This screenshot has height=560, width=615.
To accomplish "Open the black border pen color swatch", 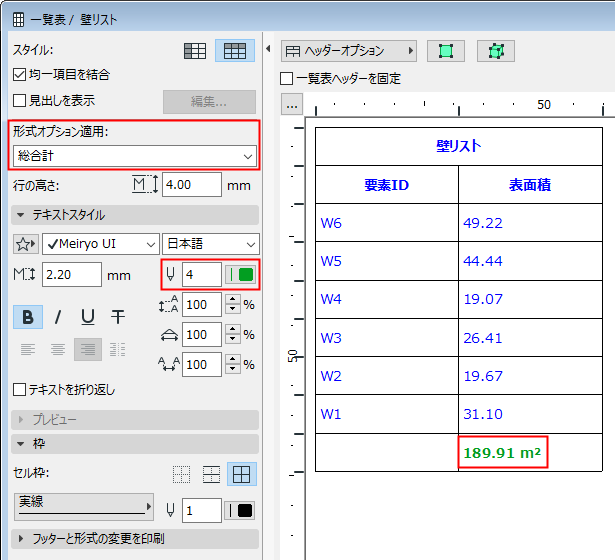I will [240, 511].
